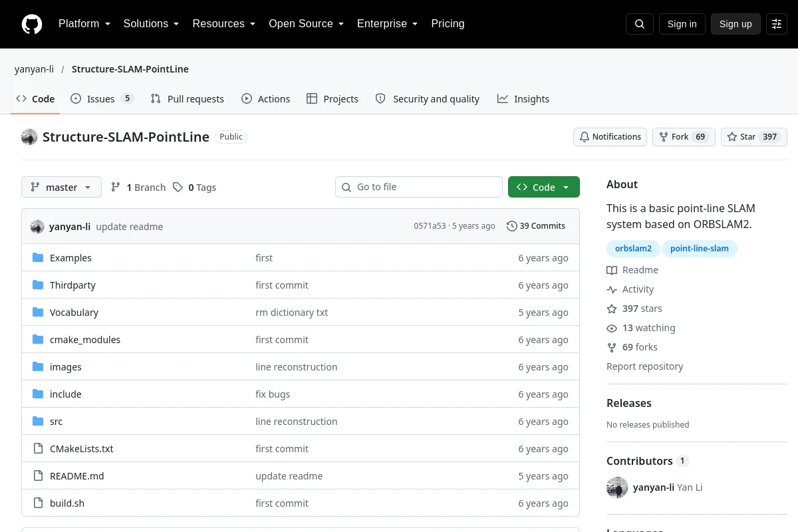Expand the Solutions menu

coord(151,24)
